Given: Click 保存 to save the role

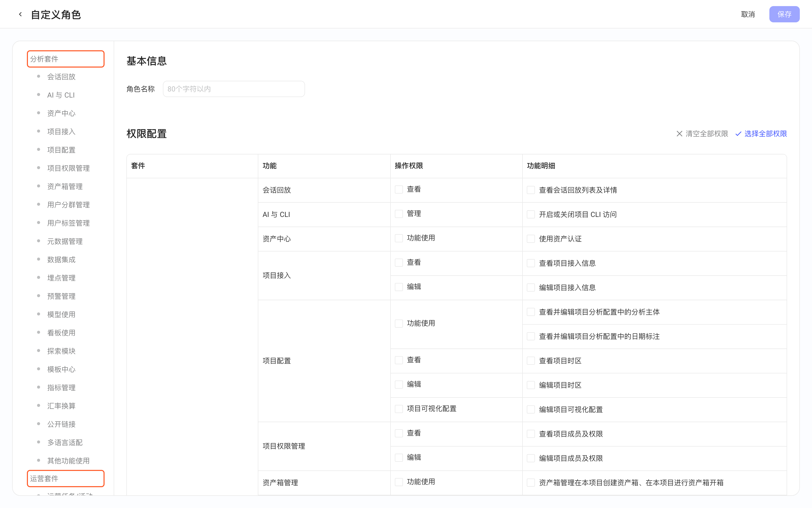Looking at the screenshot, I should pos(784,14).
